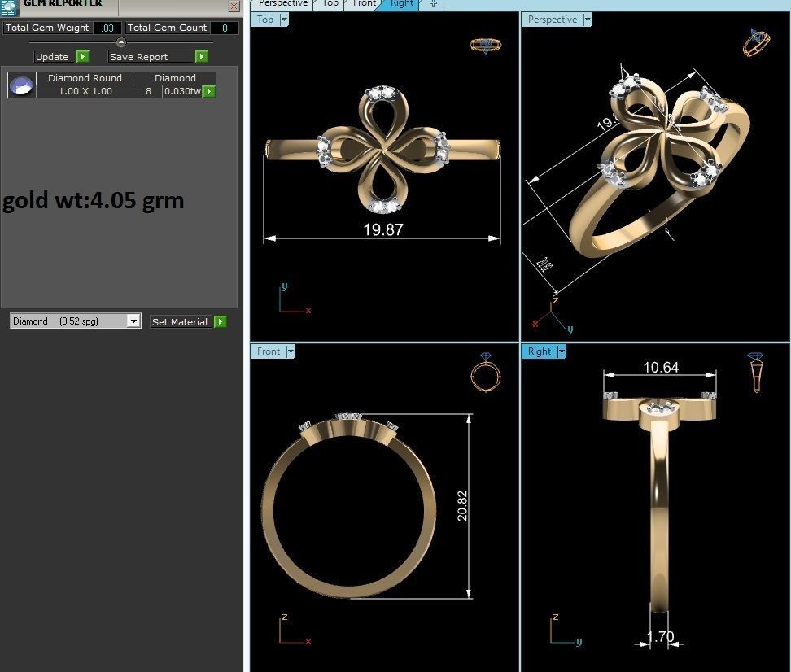
Task: Click the green arrow beside Update
Action: click(x=83, y=56)
